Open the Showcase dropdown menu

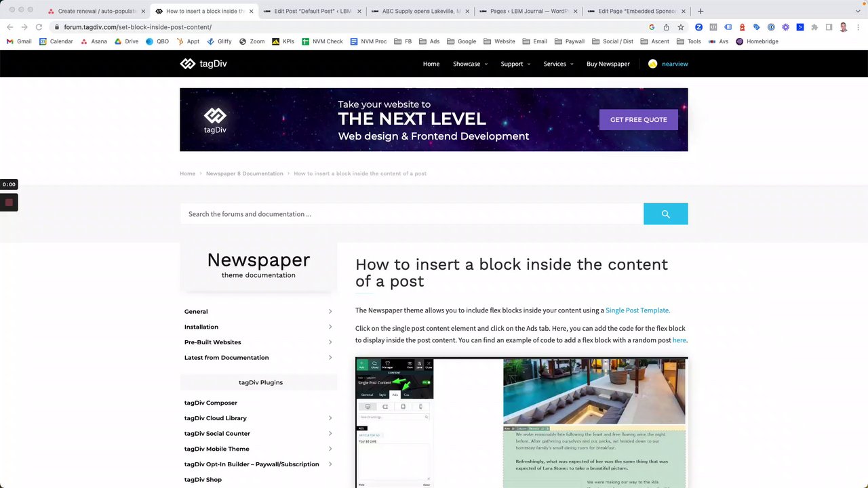pos(470,64)
